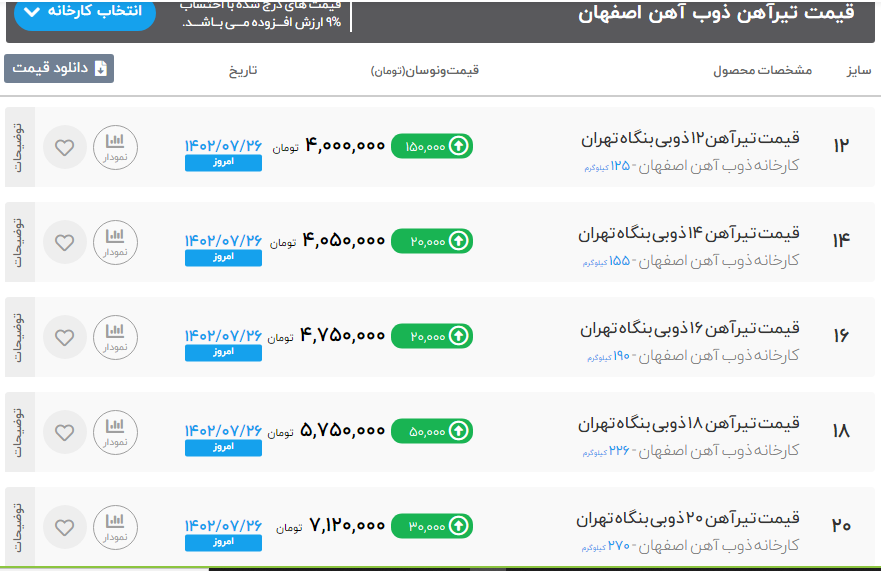The image size is (881, 571).
Task: Click green up-arrow 150,000 change badge
Action: point(431,146)
